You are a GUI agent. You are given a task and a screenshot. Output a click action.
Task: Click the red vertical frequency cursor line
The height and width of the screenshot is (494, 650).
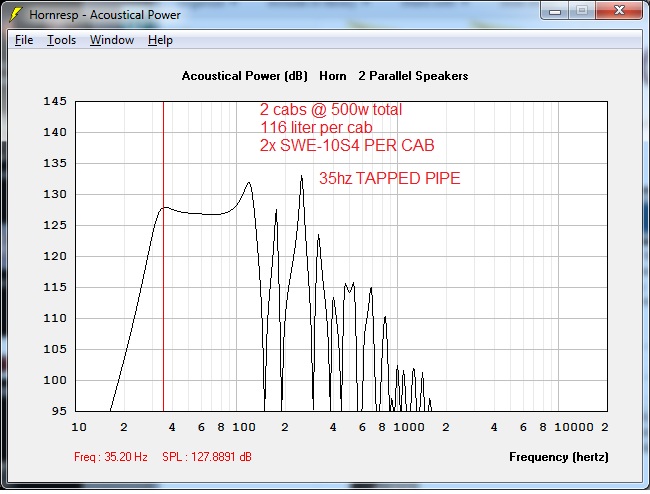(163, 256)
